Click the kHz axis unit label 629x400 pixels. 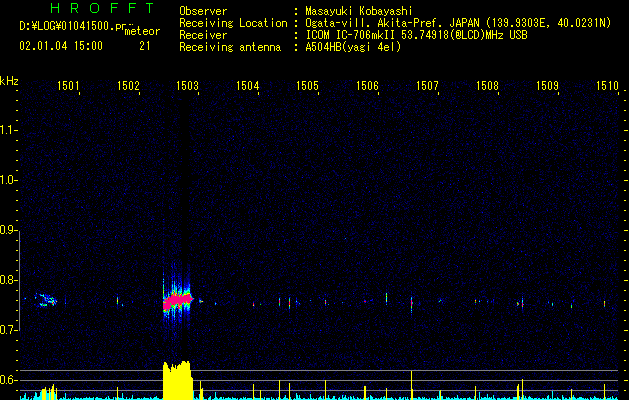[x=9, y=81]
